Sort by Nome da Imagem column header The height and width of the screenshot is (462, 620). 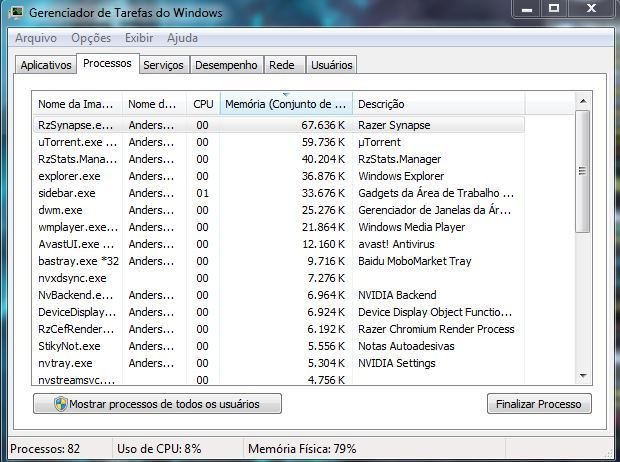point(77,104)
